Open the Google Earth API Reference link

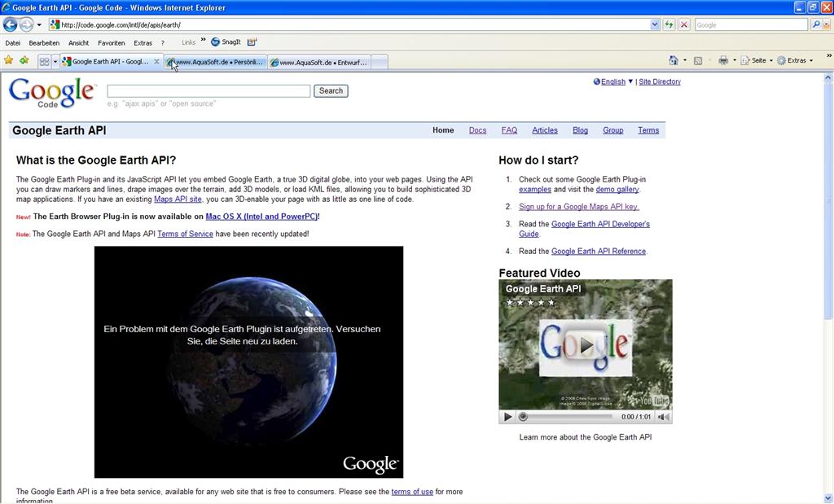(x=598, y=252)
